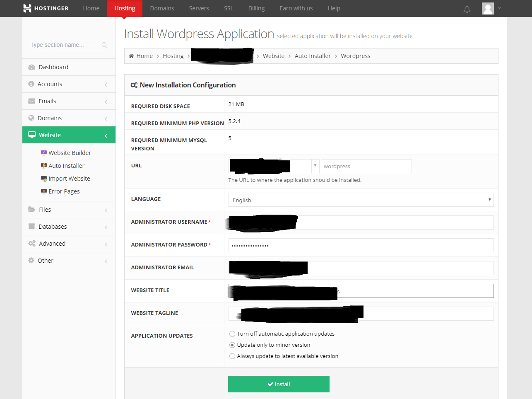Image resolution: width=532 pixels, height=399 pixels.
Task: Click the Accounts info icon
Action: [x=31, y=84]
